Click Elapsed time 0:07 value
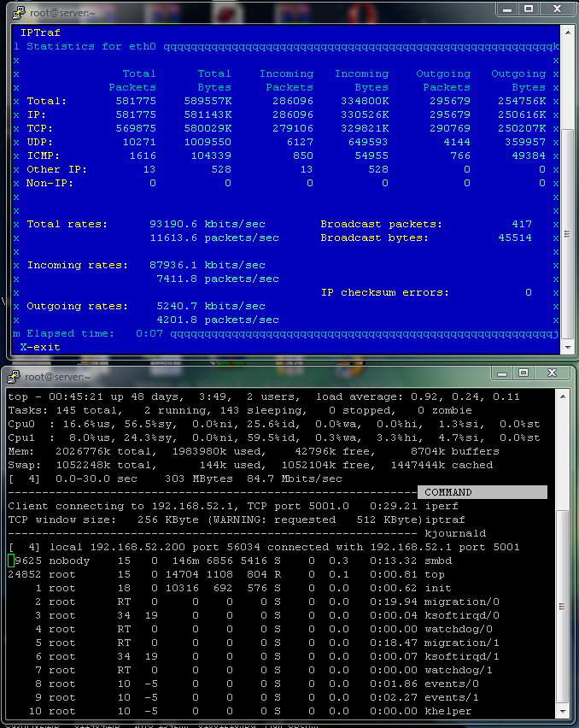Screen dimensions: 579x728 coord(149,333)
